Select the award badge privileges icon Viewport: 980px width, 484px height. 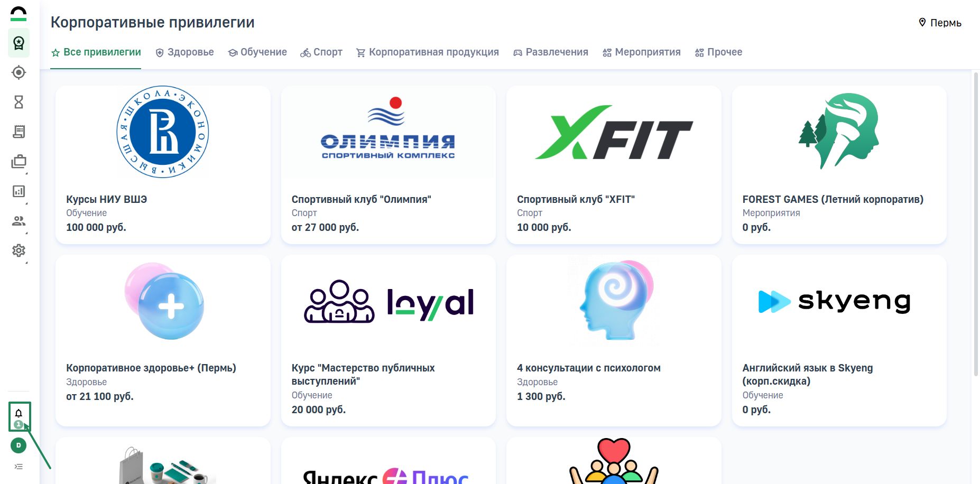point(19,43)
